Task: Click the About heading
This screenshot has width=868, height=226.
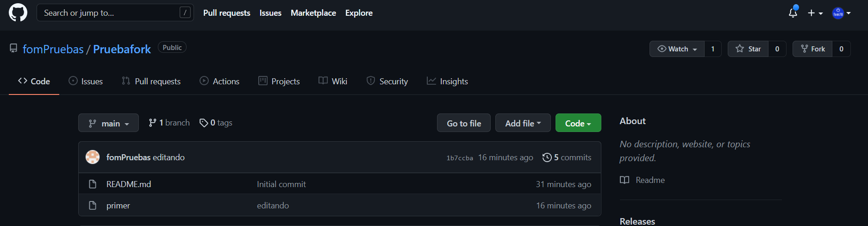Action: click(x=632, y=121)
